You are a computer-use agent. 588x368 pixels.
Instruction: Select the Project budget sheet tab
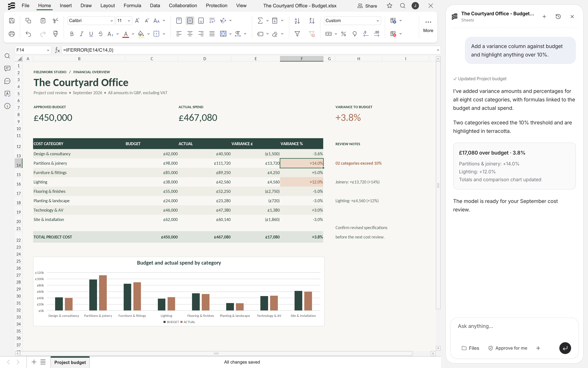pos(70,362)
